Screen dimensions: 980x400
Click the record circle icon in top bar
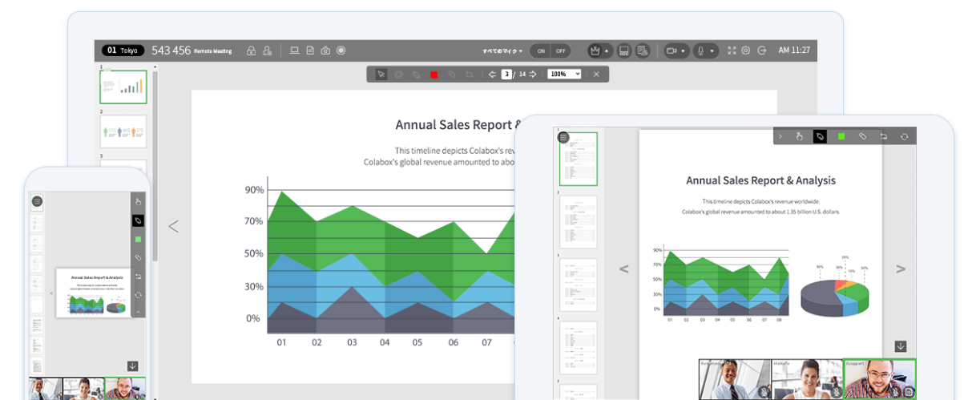pos(341,51)
